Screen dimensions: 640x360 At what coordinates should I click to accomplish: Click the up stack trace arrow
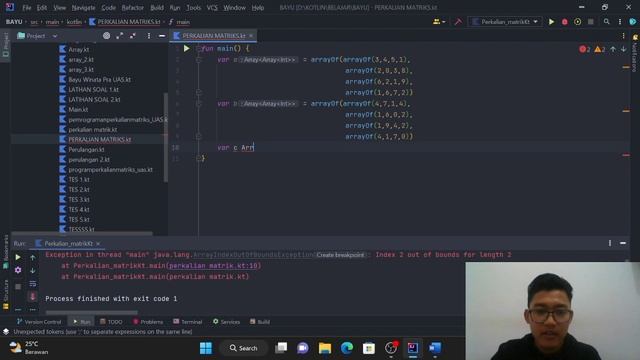(33, 257)
